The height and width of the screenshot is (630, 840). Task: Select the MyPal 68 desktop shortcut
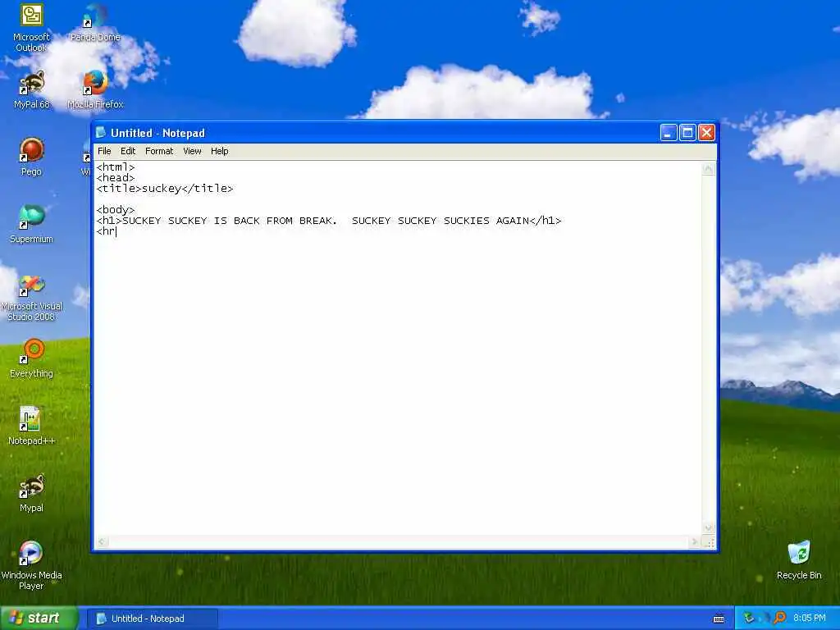32,90
